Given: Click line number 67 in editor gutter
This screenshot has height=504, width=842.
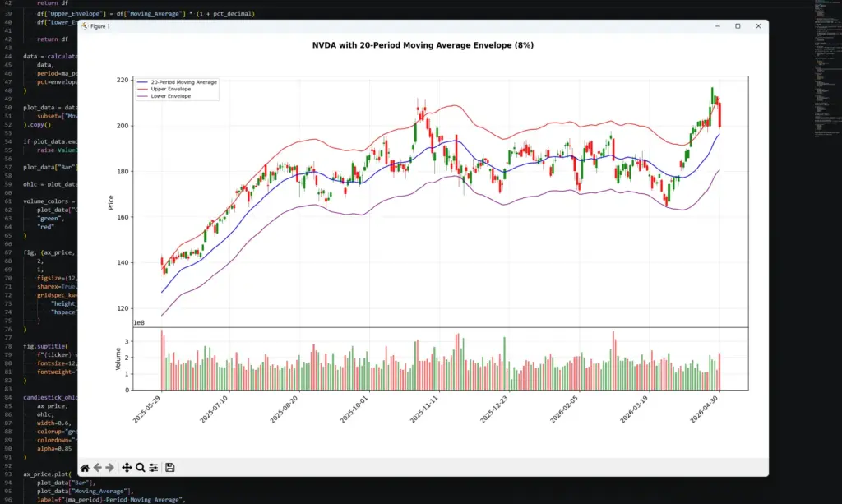Looking at the screenshot, I should coord(8,252).
